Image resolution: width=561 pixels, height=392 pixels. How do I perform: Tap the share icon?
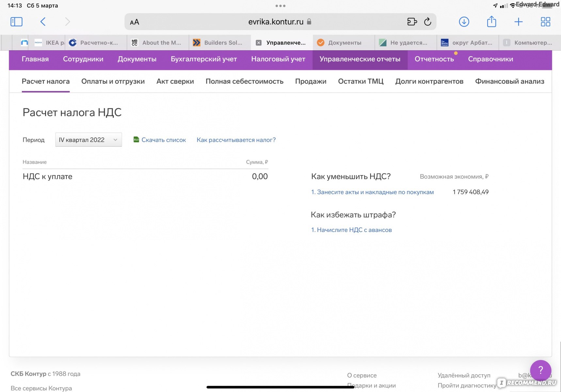[x=491, y=22]
